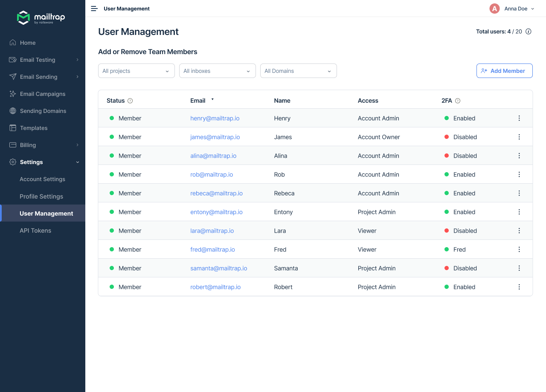Click the help icon beside 2FA header
This screenshot has width=546, height=392.
(458, 101)
